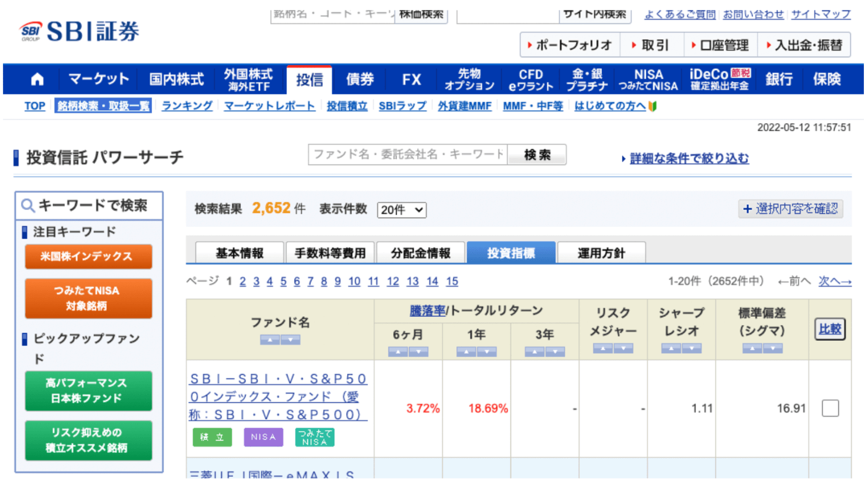
Task: Click the magnifier icon in キーワードで検索 panel
Action: 29,205
